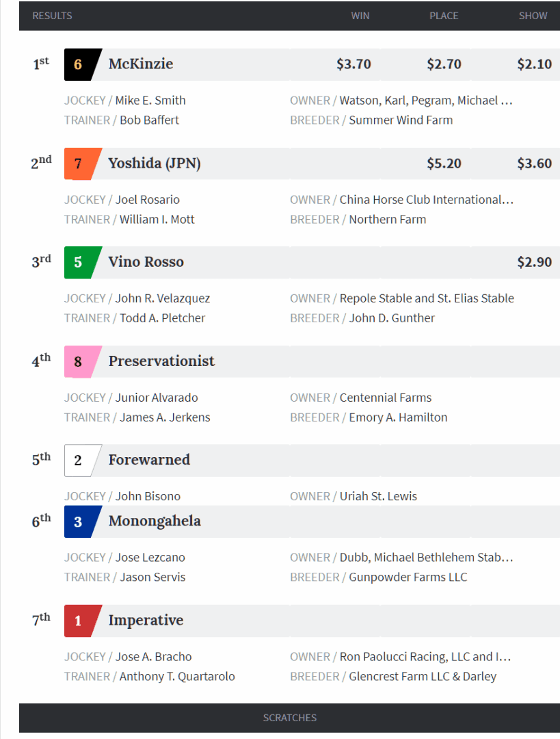Click truncated owner Watson, Karl, Pegram text

tap(425, 101)
